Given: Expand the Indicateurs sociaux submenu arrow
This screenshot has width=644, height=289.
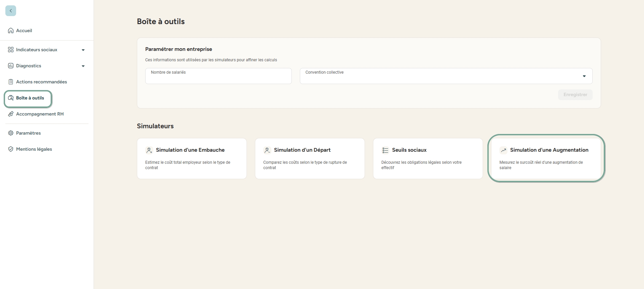Looking at the screenshot, I should click(x=83, y=50).
